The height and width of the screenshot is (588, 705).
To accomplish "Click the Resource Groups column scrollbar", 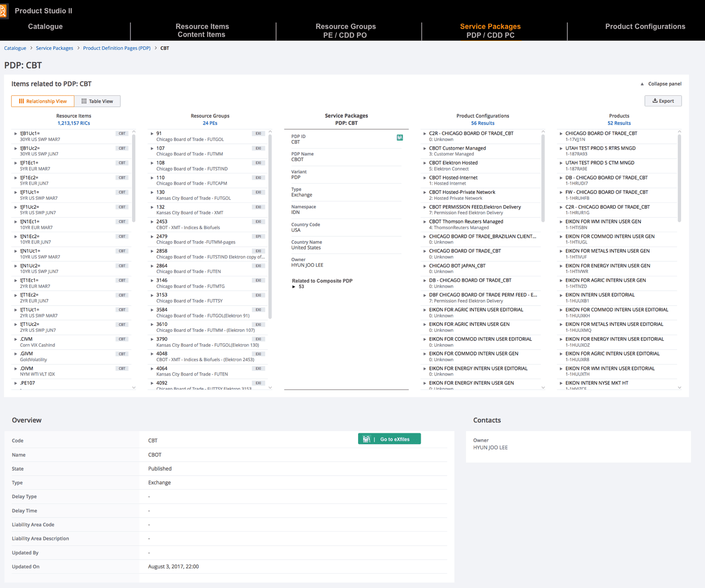I will 270,227.
